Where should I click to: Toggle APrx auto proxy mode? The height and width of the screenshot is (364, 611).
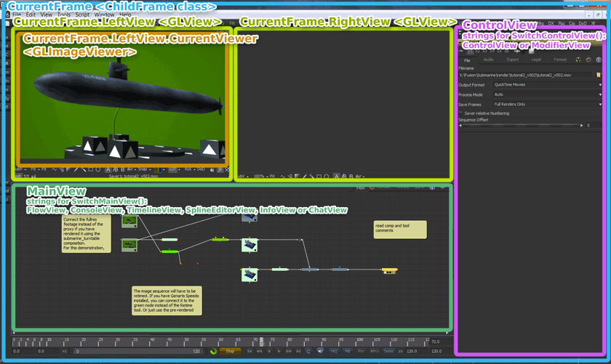(374, 351)
